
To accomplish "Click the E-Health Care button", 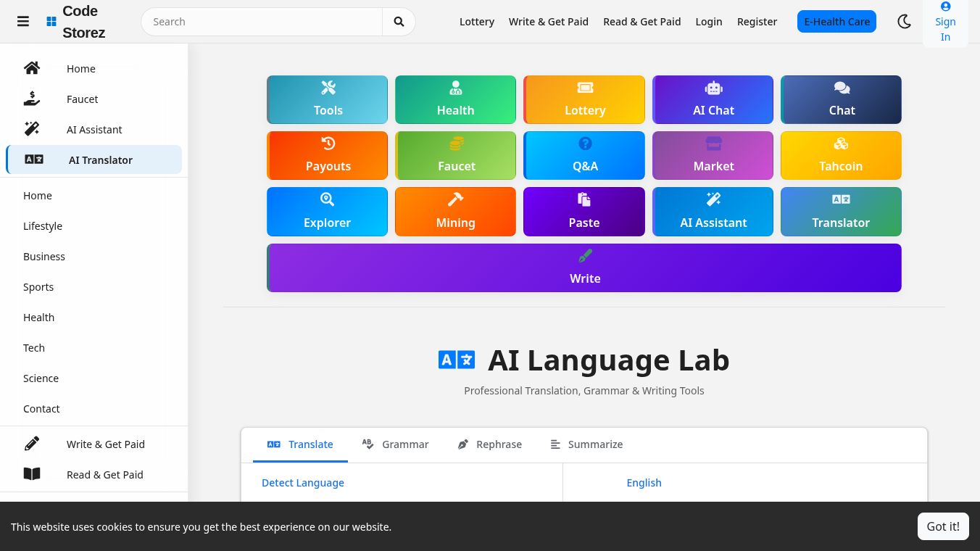I will 836,22.
